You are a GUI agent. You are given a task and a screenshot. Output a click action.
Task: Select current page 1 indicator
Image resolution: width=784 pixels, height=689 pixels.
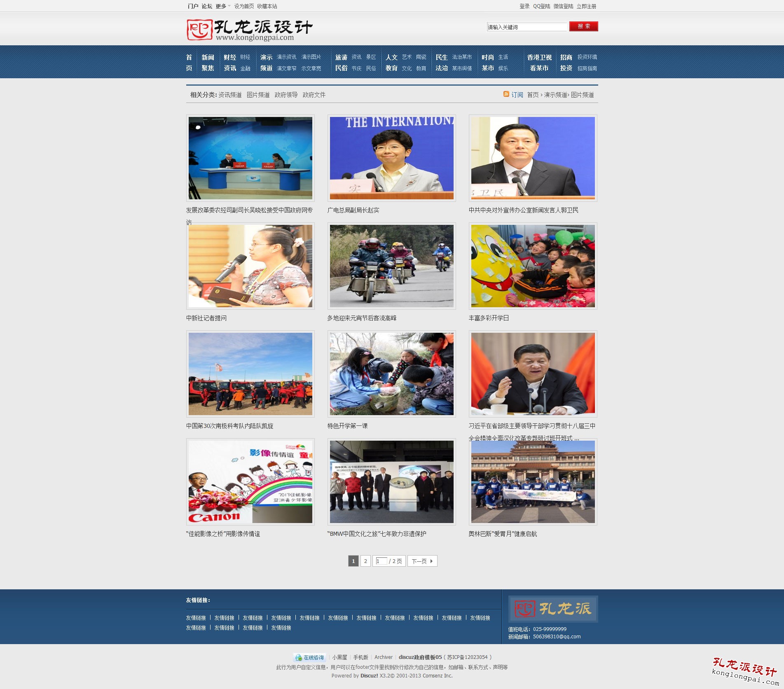pyautogui.click(x=353, y=561)
